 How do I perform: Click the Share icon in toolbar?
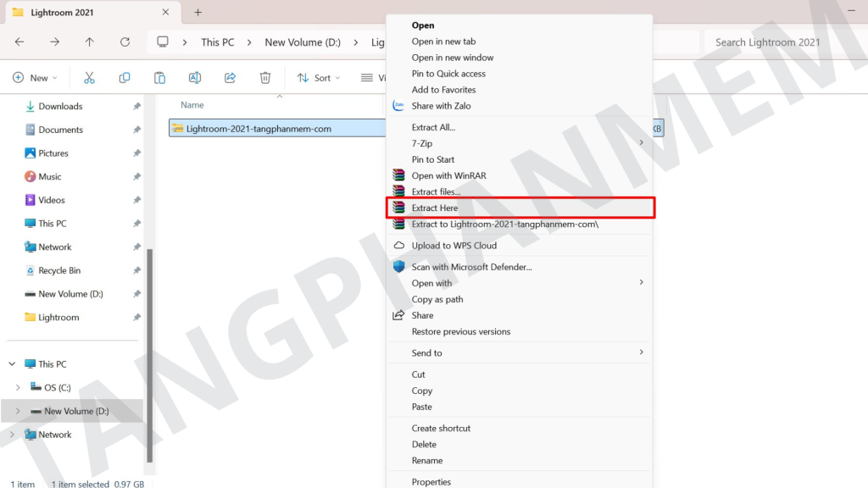tap(230, 78)
